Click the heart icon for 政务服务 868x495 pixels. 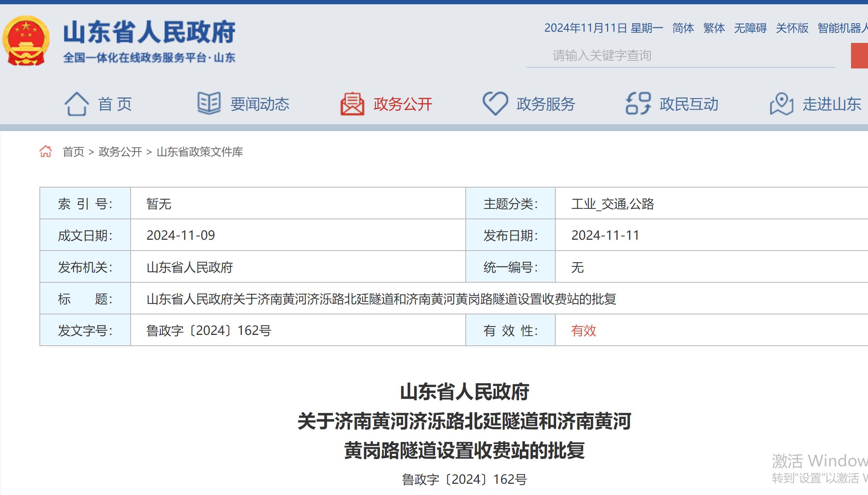click(x=495, y=103)
